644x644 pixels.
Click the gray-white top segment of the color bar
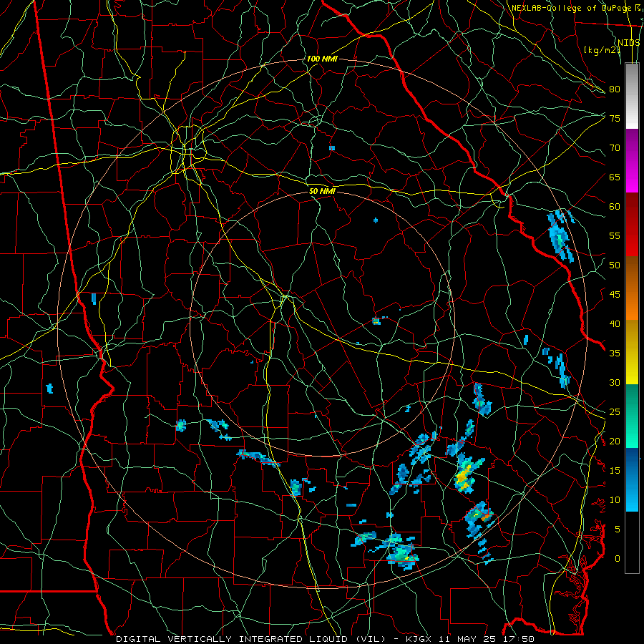coord(632,97)
